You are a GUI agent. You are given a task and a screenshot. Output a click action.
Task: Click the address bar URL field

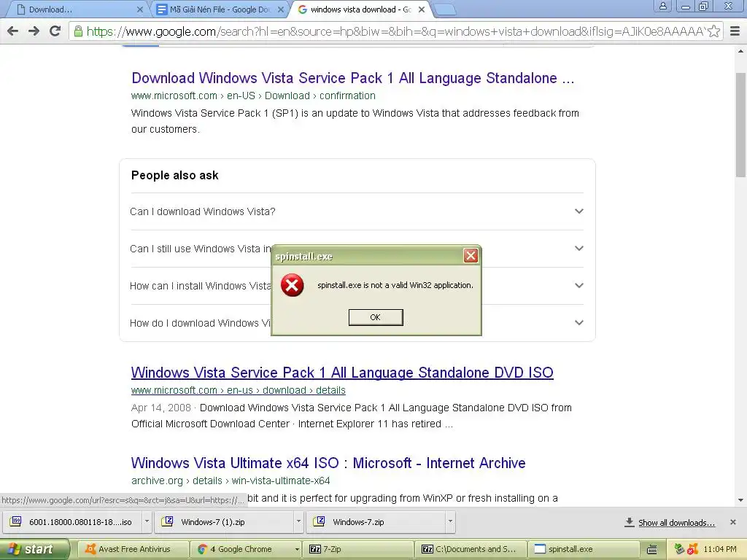click(x=395, y=31)
